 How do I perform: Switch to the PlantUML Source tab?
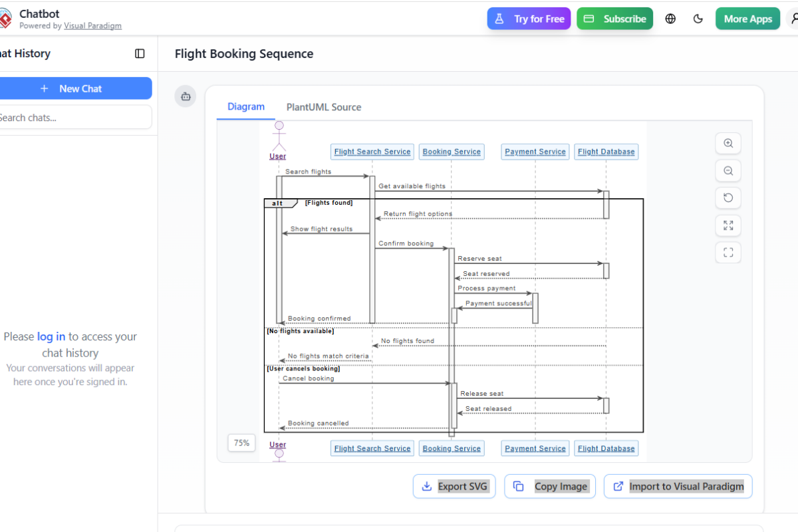(324, 107)
